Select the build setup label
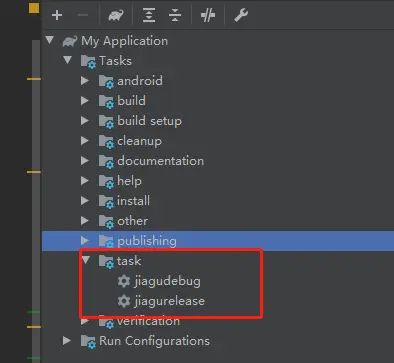The image size is (394, 363). (x=149, y=121)
